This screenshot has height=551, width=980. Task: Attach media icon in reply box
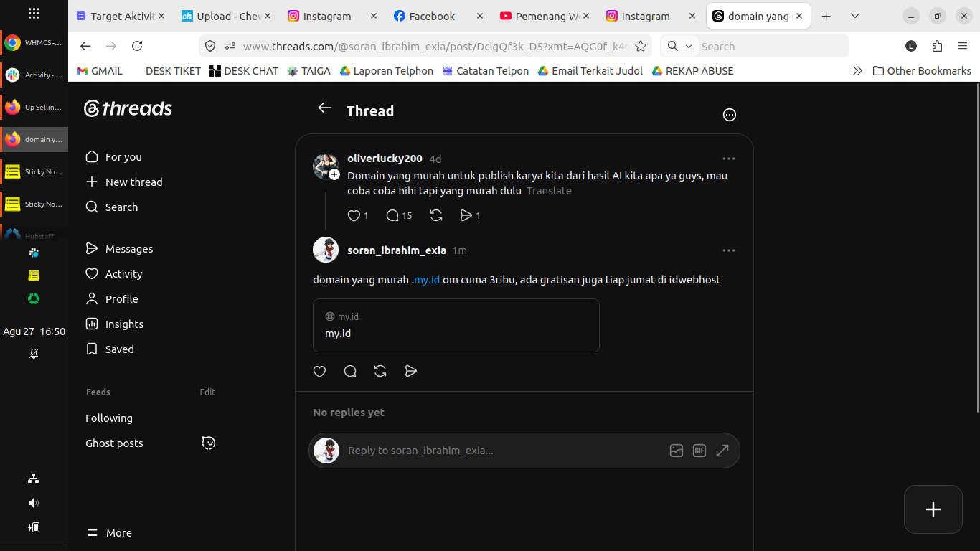click(676, 451)
